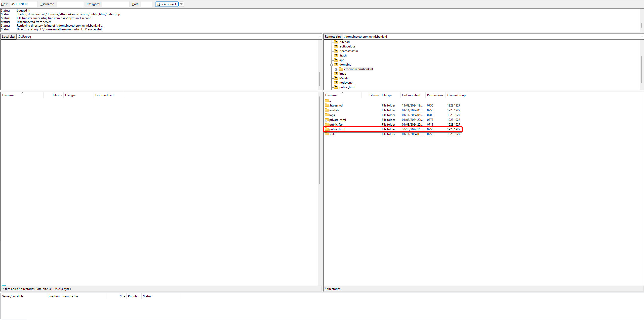Sort remote files by Last modified column
This screenshot has width=644, height=320.
point(411,95)
